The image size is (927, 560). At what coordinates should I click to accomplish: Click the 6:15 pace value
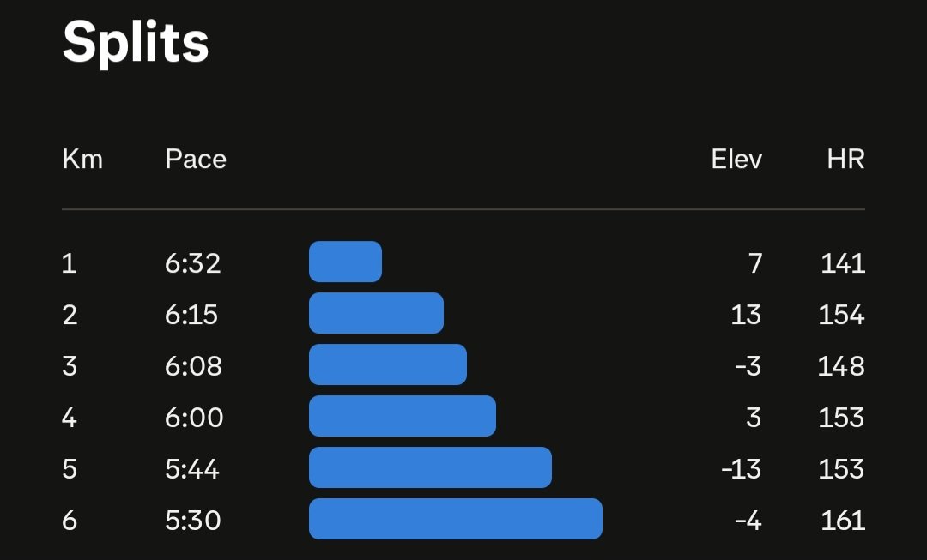coord(191,314)
